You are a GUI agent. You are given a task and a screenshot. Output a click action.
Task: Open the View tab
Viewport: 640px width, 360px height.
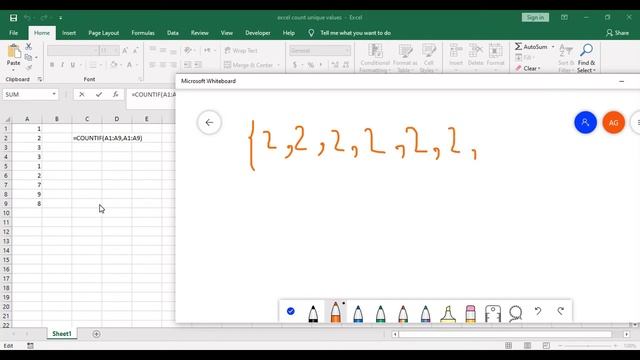click(227, 33)
